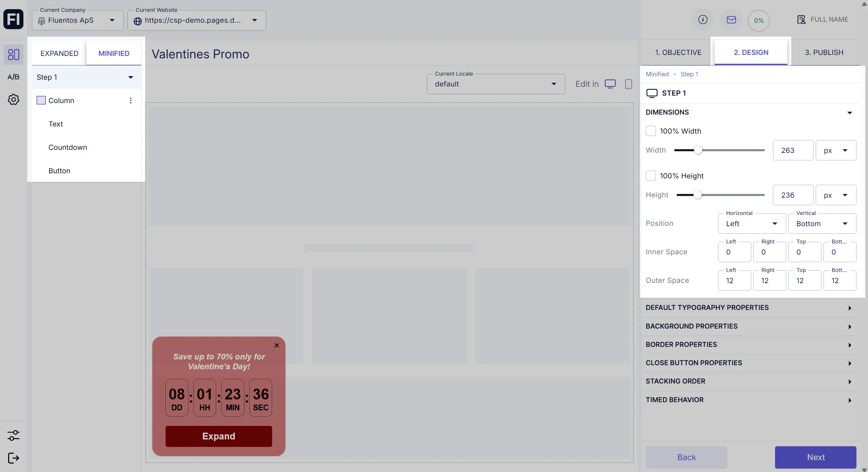Open Column three-dot options menu

tap(131, 100)
